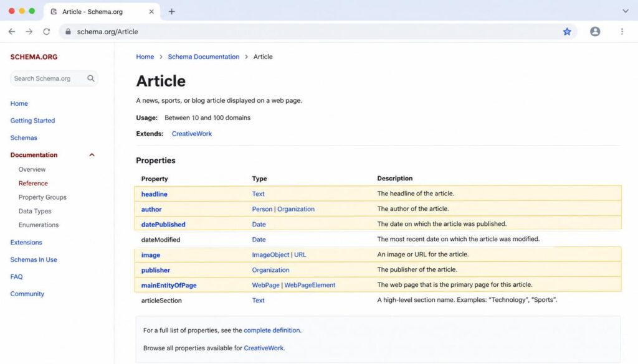638x364 pixels.
Task: Open the three-dot browser menu
Action: (x=622, y=32)
